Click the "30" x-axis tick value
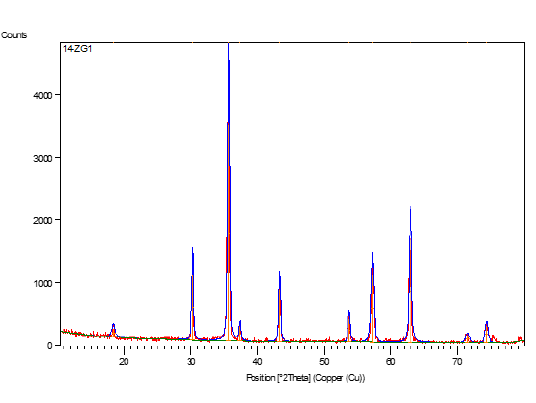 [191, 362]
